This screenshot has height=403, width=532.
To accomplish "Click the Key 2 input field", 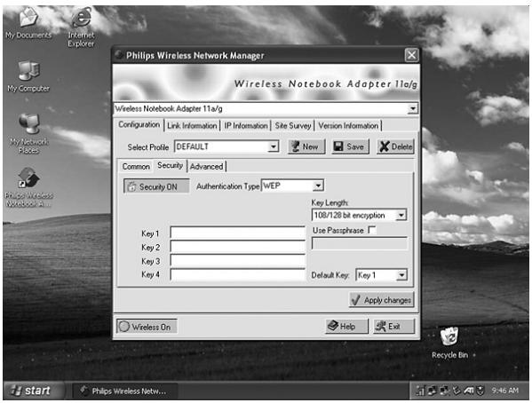I will point(238,247).
